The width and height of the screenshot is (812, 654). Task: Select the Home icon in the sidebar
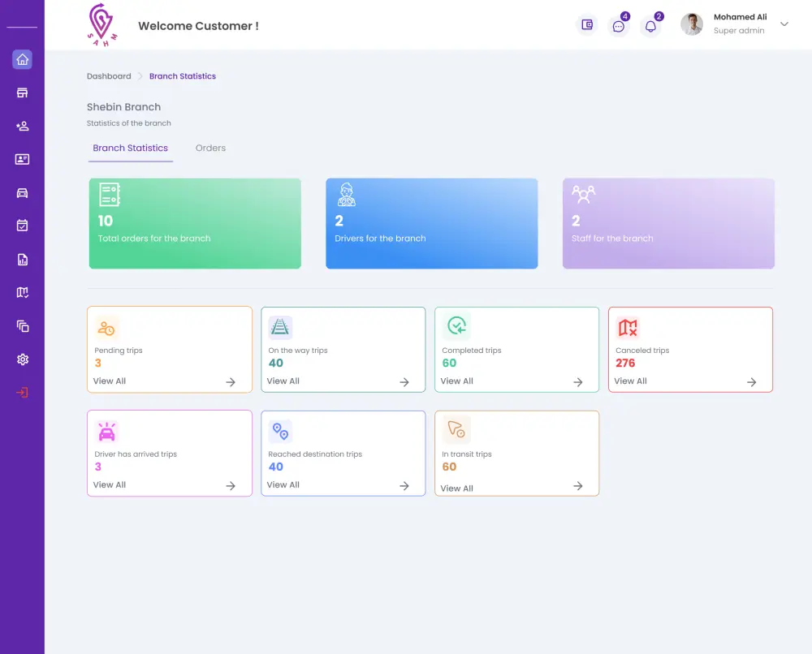22,59
